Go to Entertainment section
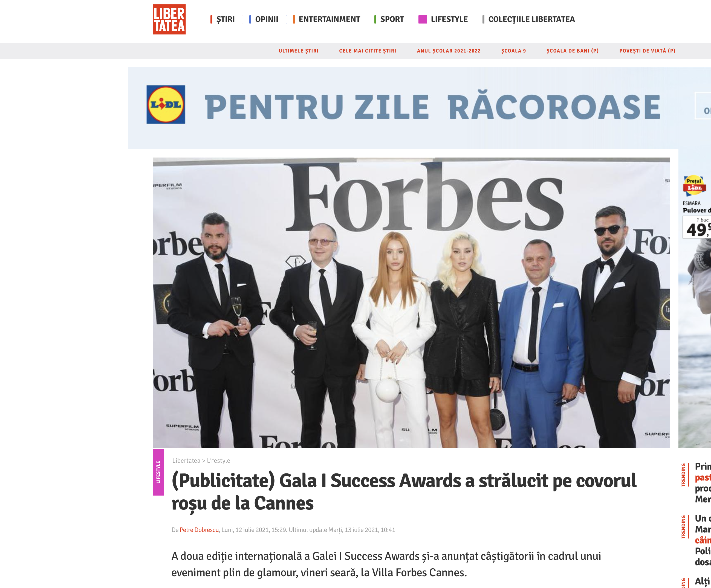 [x=330, y=19]
